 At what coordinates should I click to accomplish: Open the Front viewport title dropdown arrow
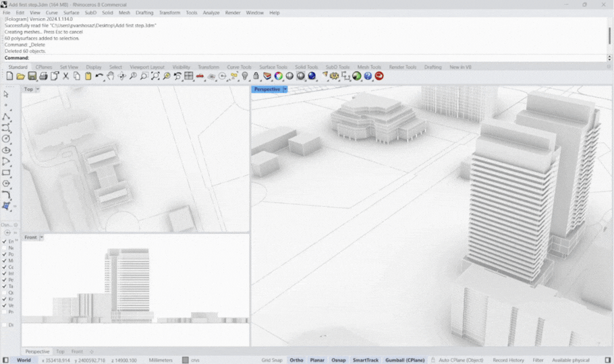click(x=42, y=237)
